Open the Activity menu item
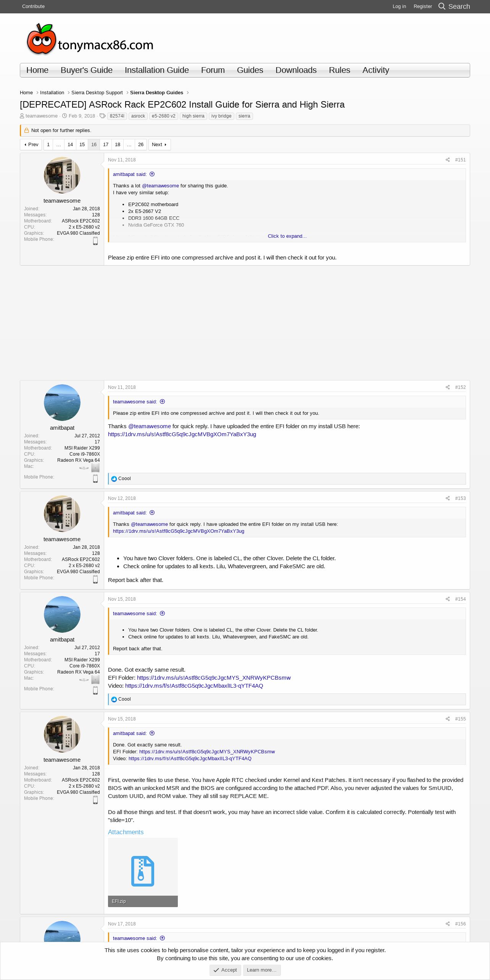 (x=376, y=70)
